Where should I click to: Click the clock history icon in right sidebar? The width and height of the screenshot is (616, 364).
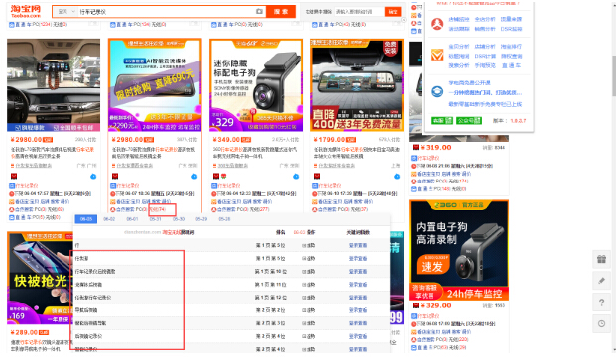601,324
